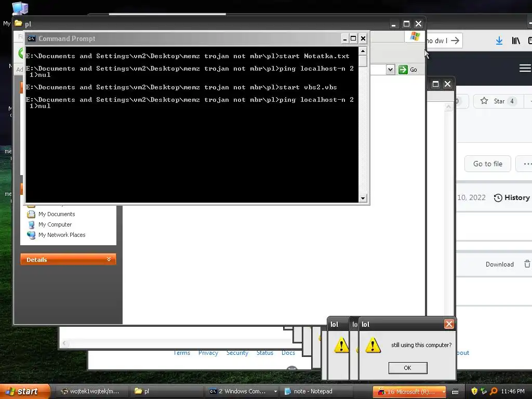Click the keyboard icon in the taskbar
Screen dimensions: 532x399
click(x=455, y=392)
